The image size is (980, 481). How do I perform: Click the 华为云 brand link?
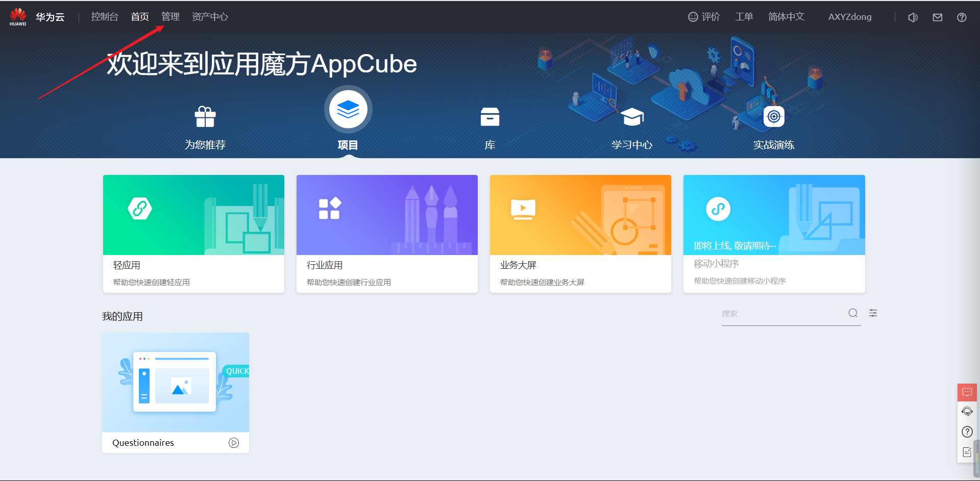click(50, 17)
